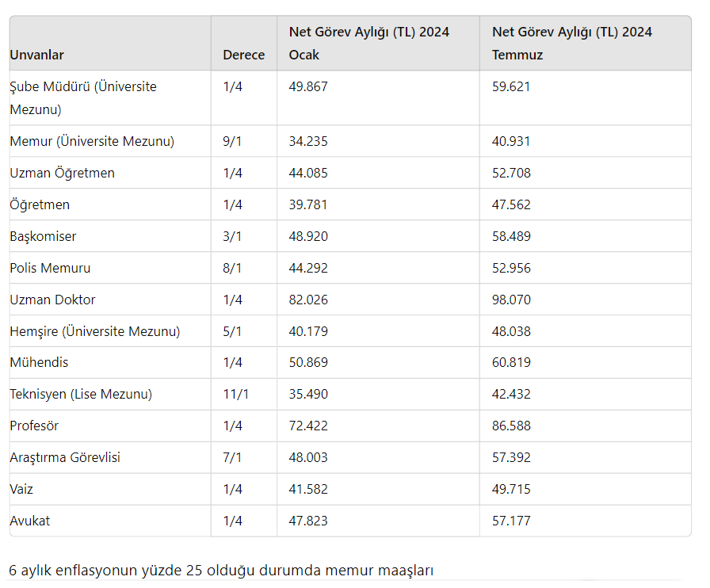The height and width of the screenshot is (588, 710).
Task: Select the Başkomiser degree cell 3/1
Action: click(232, 236)
